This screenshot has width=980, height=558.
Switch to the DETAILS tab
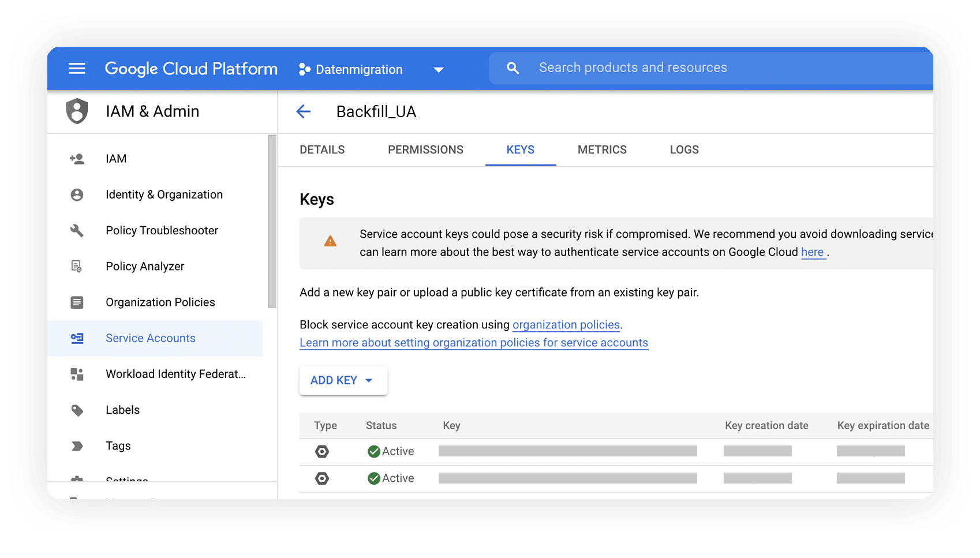[322, 150]
